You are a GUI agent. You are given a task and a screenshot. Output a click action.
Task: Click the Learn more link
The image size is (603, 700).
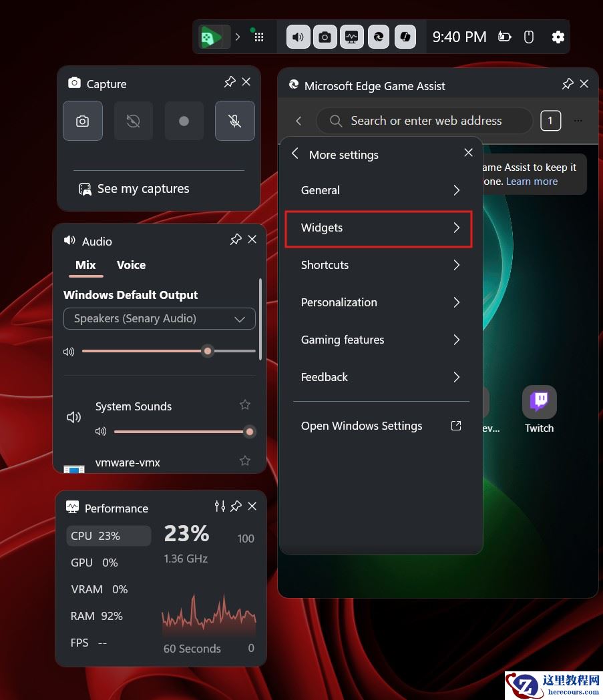pyautogui.click(x=532, y=181)
